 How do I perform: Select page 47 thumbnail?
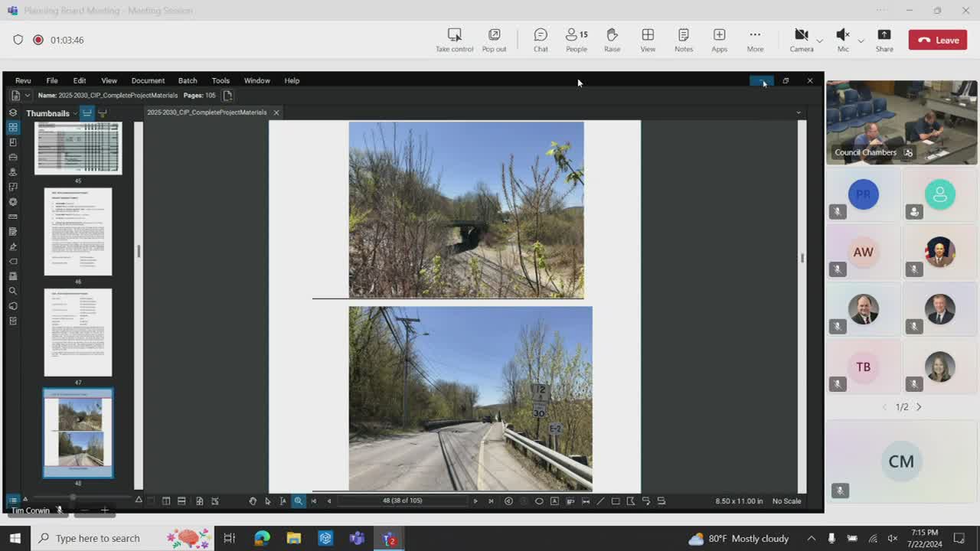pyautogui.click(x=78, y=332)
